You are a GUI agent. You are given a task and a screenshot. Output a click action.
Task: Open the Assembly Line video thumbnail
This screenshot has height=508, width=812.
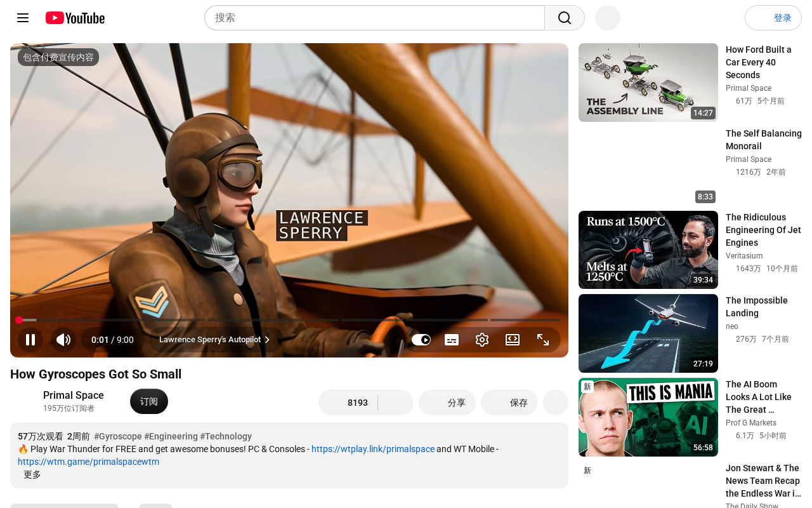click(x=648, y=83)
